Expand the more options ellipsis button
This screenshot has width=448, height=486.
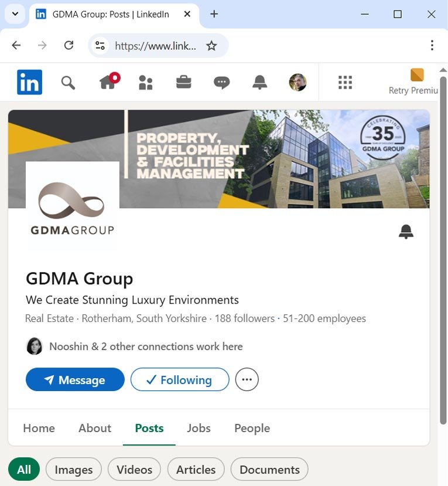click(x=247, y=380)
